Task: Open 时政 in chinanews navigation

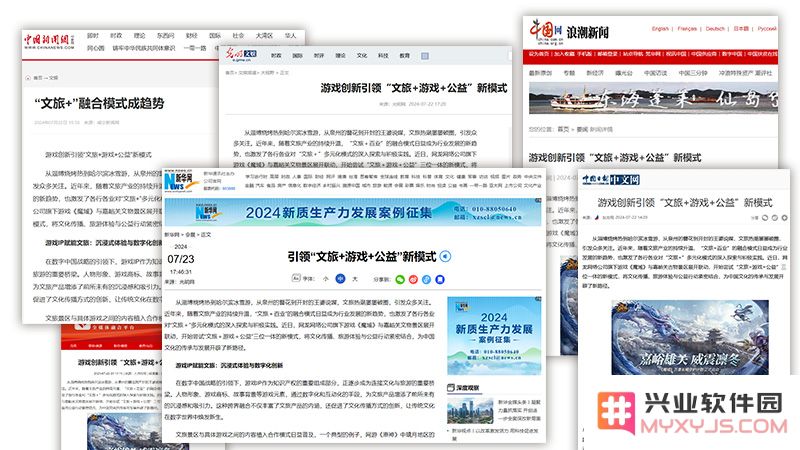Action: point(116,36)
